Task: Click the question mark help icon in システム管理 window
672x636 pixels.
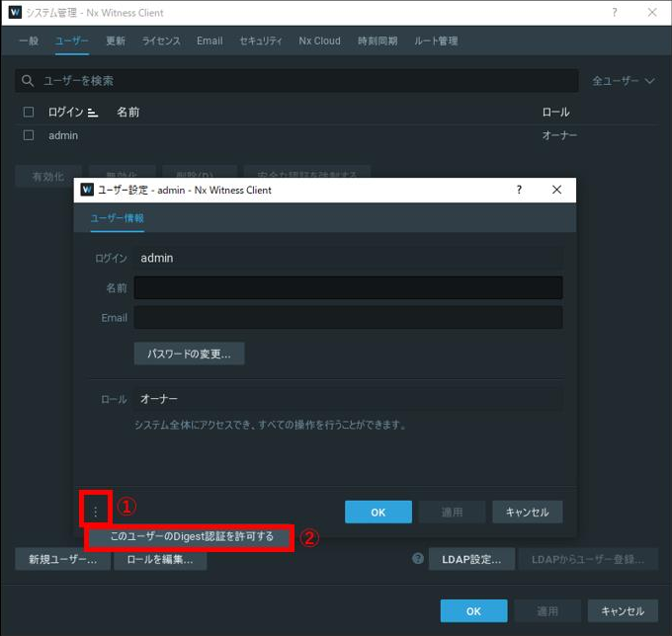Action: pyautogui.click(x=615, y=13)
